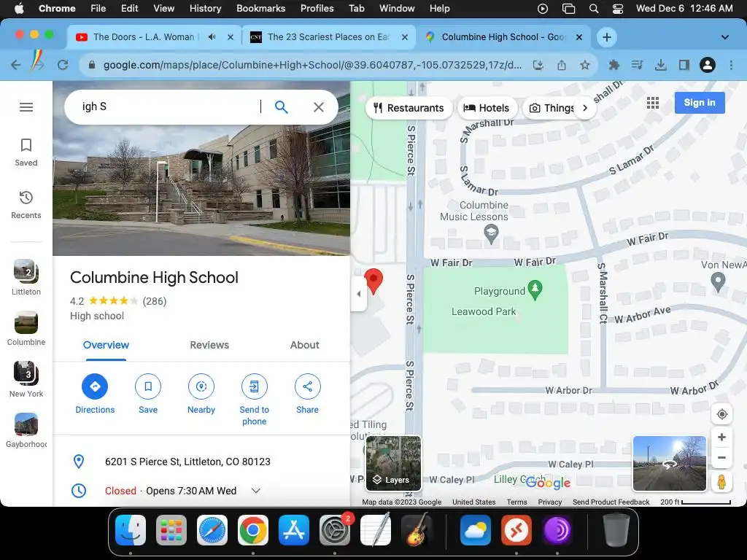The width and height of the screenshot is (747, 560).
Task: Open Chrome extensions puzzle icon
Action: tap(614, 65)
